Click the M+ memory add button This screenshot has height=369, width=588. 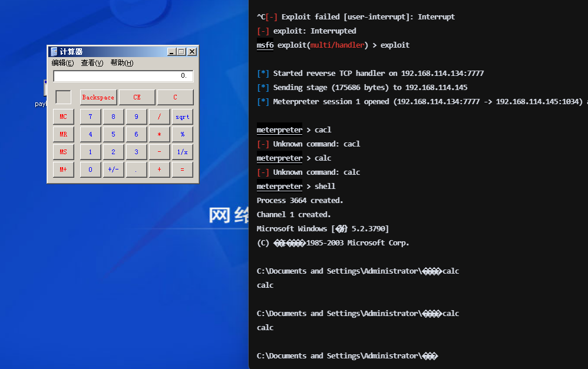click(64, 169)
